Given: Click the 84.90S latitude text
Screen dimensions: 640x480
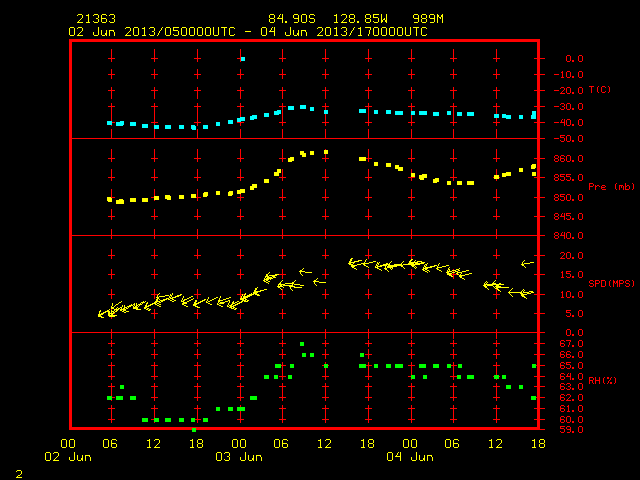Looking at the screenshot, I should pos(292,19).
